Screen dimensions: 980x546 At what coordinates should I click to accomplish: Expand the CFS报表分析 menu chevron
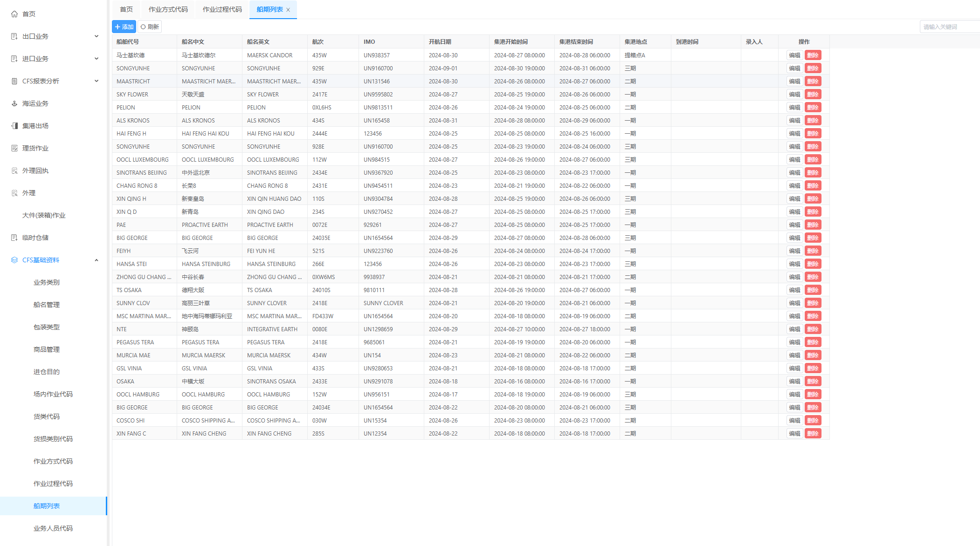coord(97,81)
